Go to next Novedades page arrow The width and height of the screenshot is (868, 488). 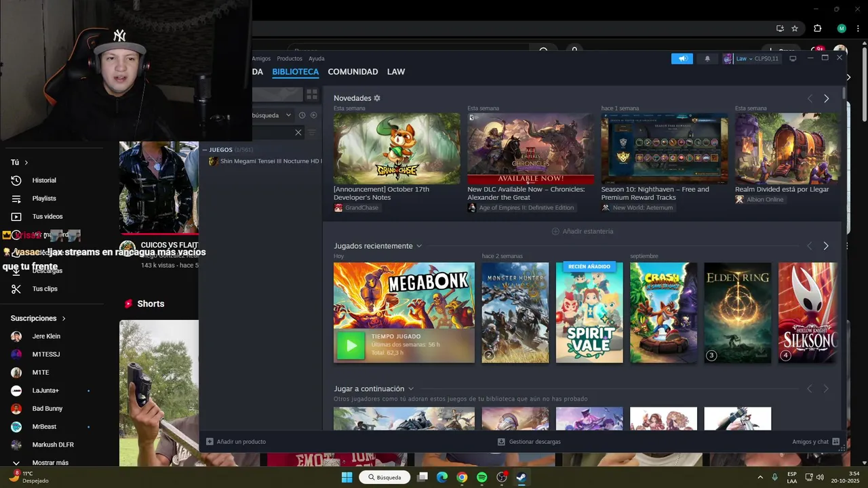826,98
